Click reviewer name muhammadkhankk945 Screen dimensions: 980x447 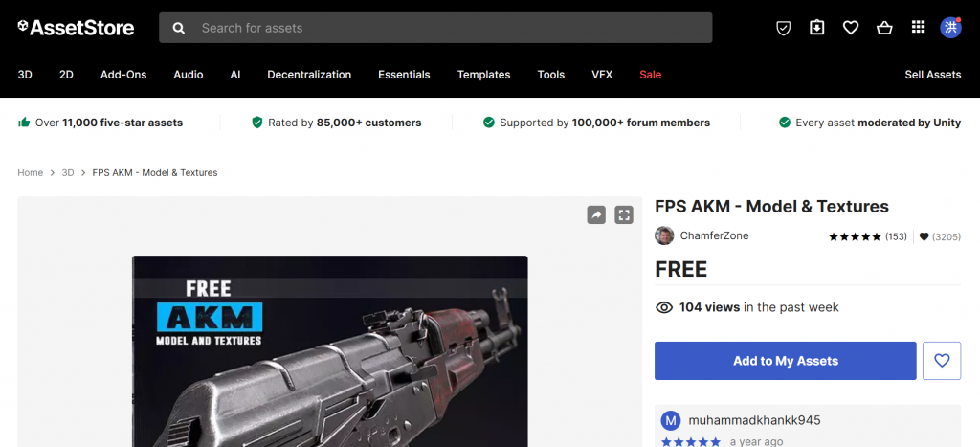click(x=754, y=420)
